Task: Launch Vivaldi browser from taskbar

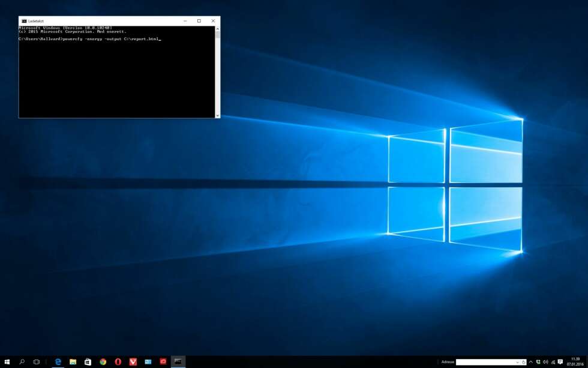Action: click(133, 361)
